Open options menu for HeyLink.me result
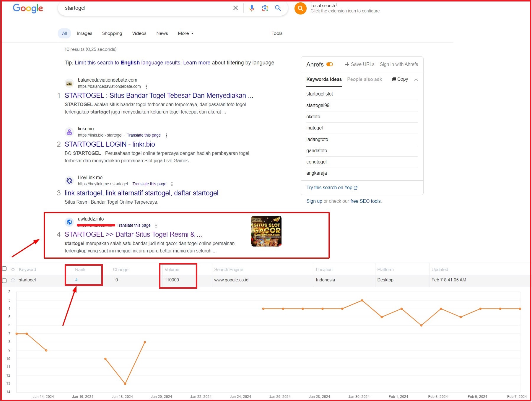This screenshot has height=402, width=532. [x=172, y=184]
